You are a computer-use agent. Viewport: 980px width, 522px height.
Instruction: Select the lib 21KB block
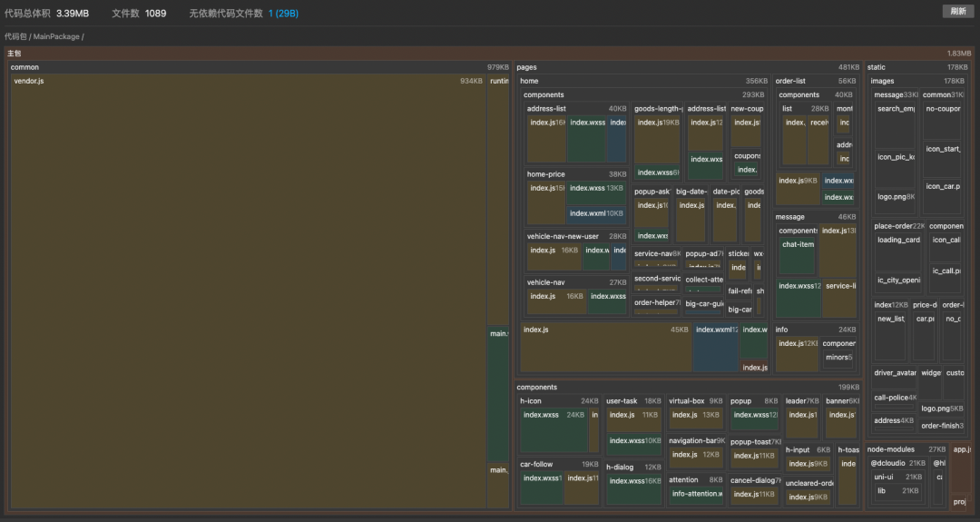point(897,491)
